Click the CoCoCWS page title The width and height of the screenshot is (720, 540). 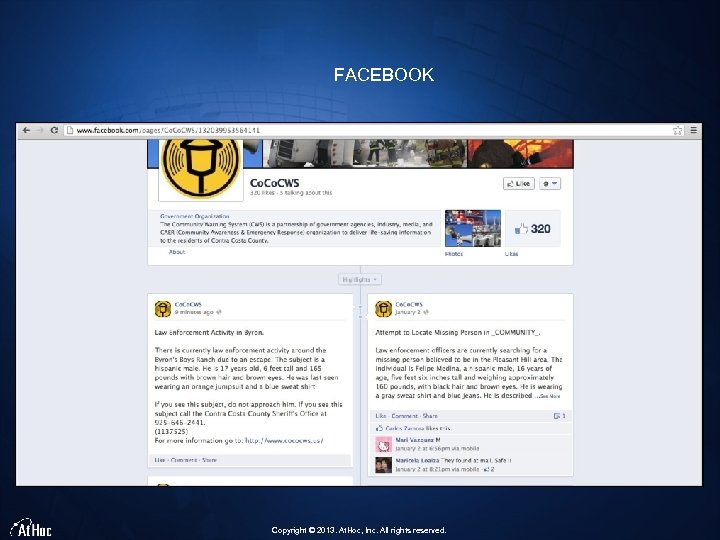click(275, 183)
